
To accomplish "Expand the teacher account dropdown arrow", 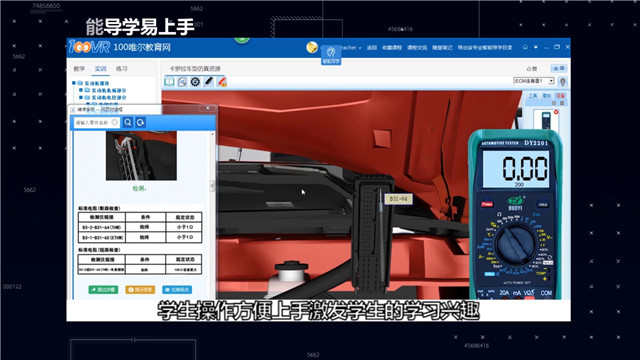I will (x=360, y=48).
